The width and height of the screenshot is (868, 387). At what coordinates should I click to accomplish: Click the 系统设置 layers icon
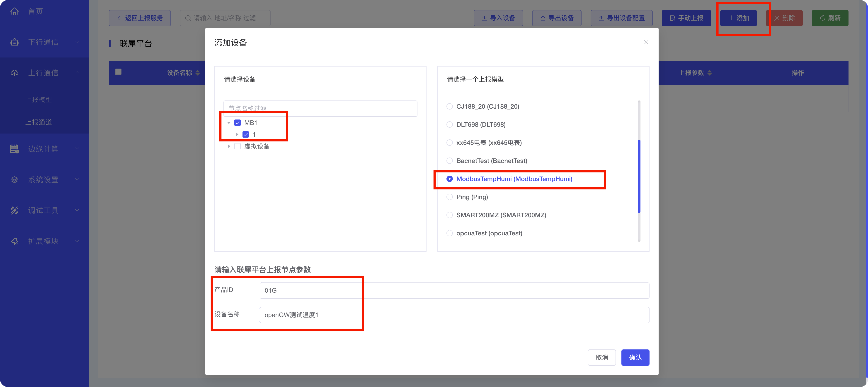pyautogui.click(x=14, y=180)
